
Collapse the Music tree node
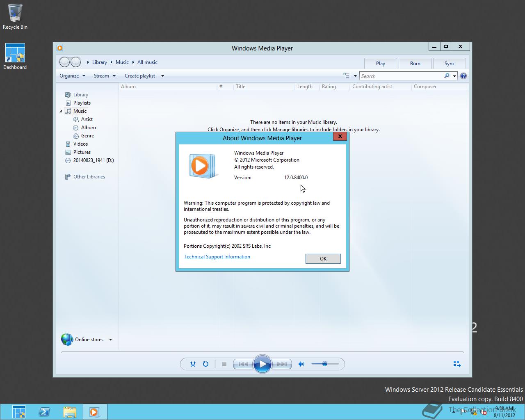pos(61,111)
